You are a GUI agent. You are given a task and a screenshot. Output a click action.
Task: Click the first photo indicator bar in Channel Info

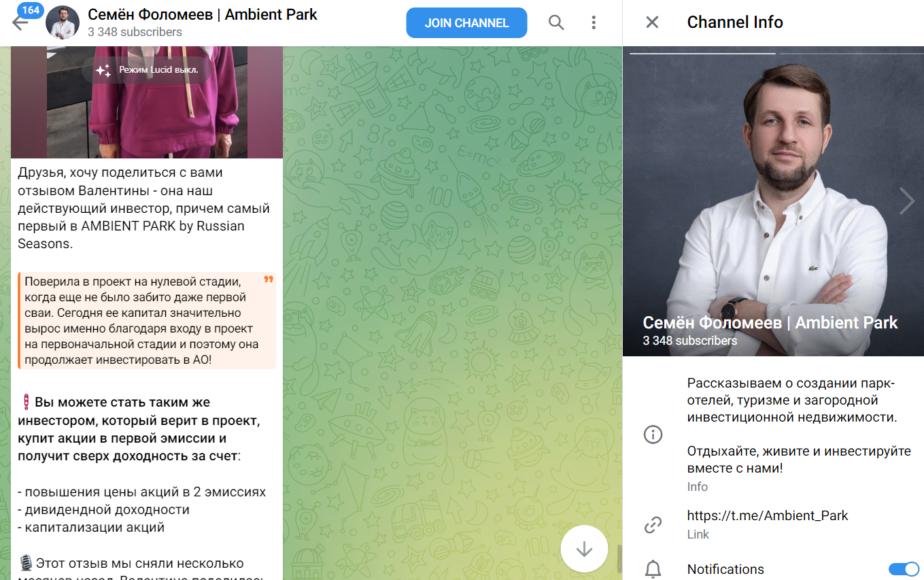tap(702, 52)
